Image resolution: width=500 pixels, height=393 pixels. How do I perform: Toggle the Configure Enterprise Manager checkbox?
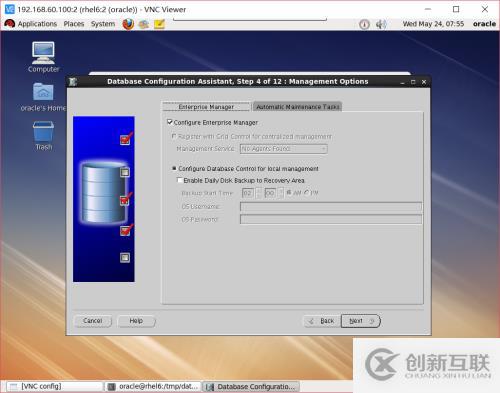pyautogui.click(x=170, y=122)
